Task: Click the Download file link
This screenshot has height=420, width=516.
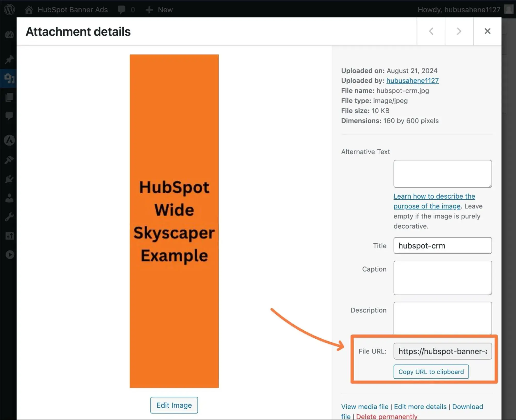Action: tap(467, 407)
